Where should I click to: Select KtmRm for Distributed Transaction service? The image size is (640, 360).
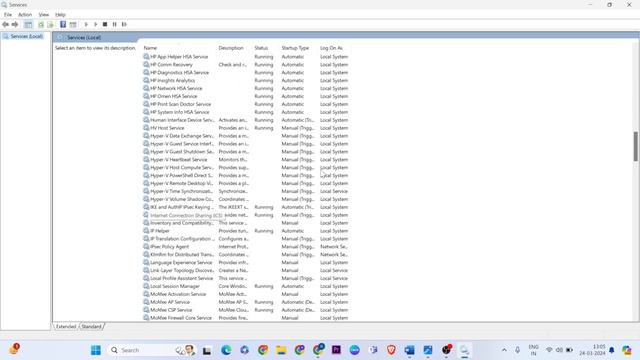pyautogui.click(x=247, y=254)
